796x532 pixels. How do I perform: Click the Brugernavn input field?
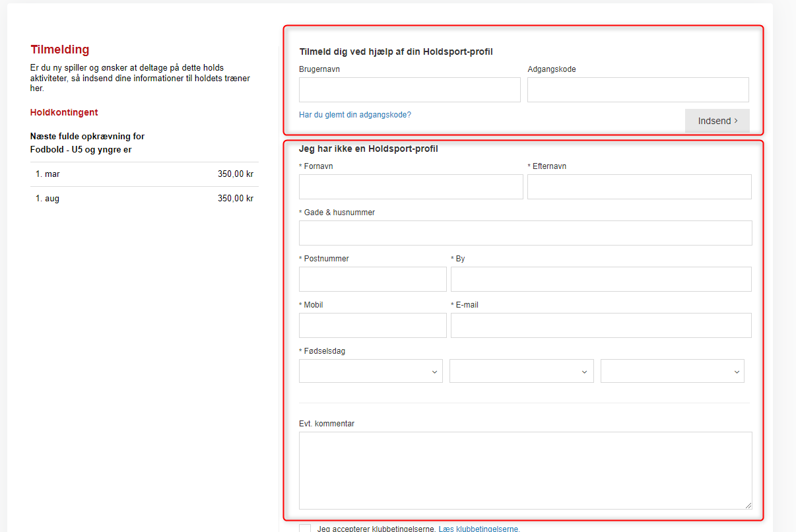[409, 90]
